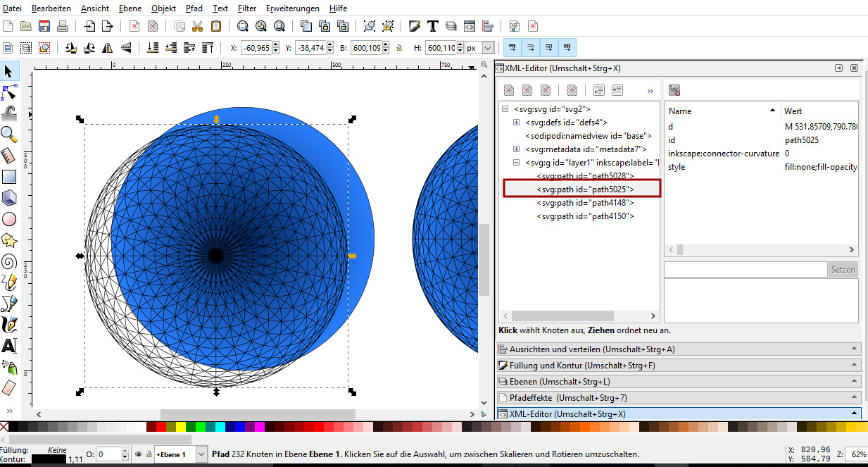Image resolution: width=868 pixels, height=467 pixels.
Task: Open the Erweiterungen menu
Action: (292, 8)
